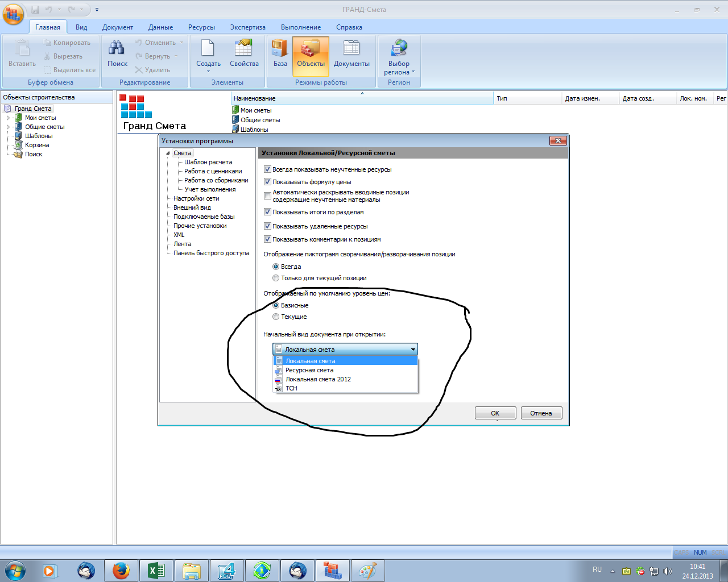Uncheck Всегда показывать неучтенные ресурсы
Image resolution: width=728 pixels, height=582 pixels.
click(x=267, y=169)
